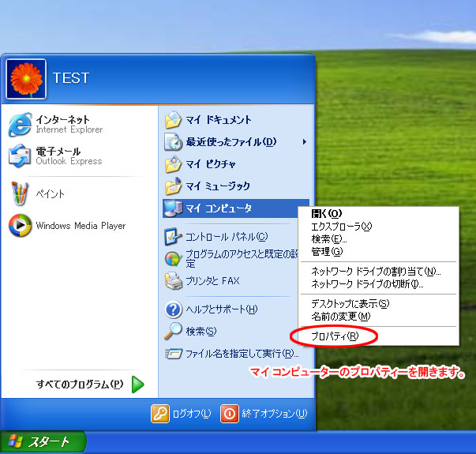
Task: Select ネットワーク ドライブの切断(I)...
Action: click(x=367, y=284)
